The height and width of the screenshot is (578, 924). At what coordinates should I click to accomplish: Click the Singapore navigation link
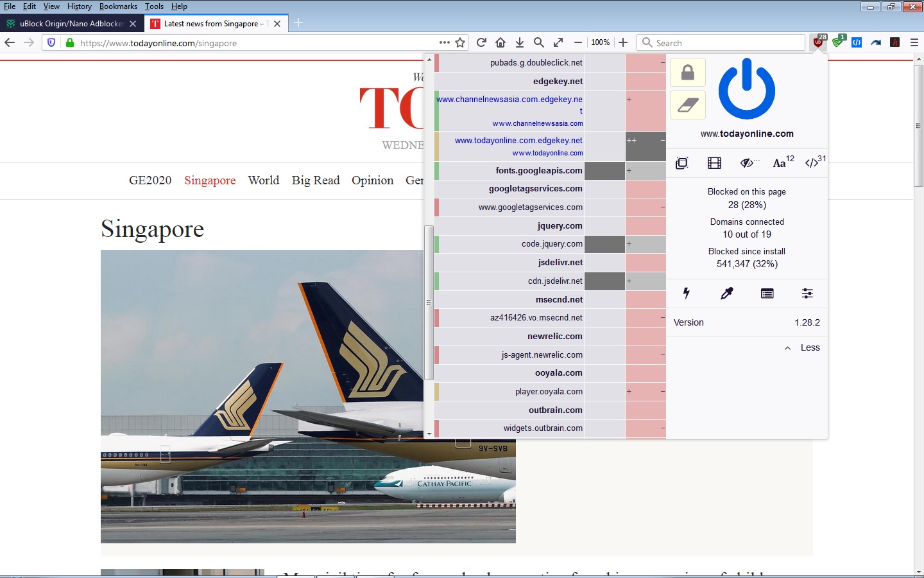tap(210, 180)
